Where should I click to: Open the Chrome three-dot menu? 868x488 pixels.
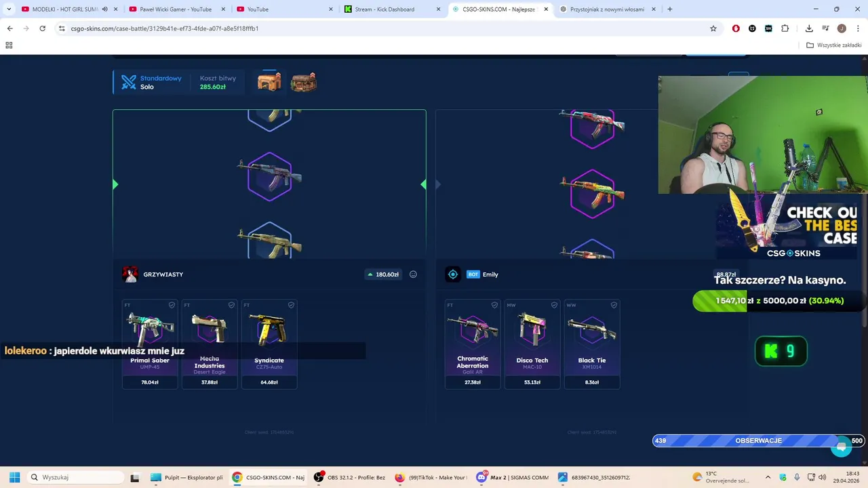[x=858, y=28]
